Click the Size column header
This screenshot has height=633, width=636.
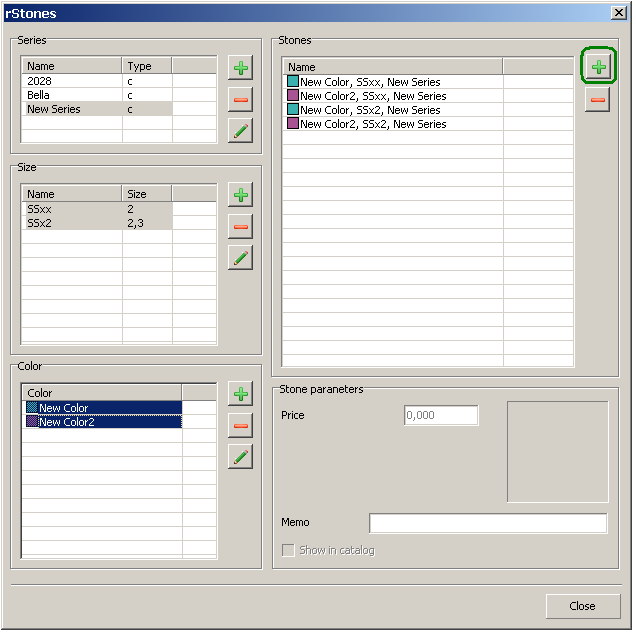coord(147,194)
